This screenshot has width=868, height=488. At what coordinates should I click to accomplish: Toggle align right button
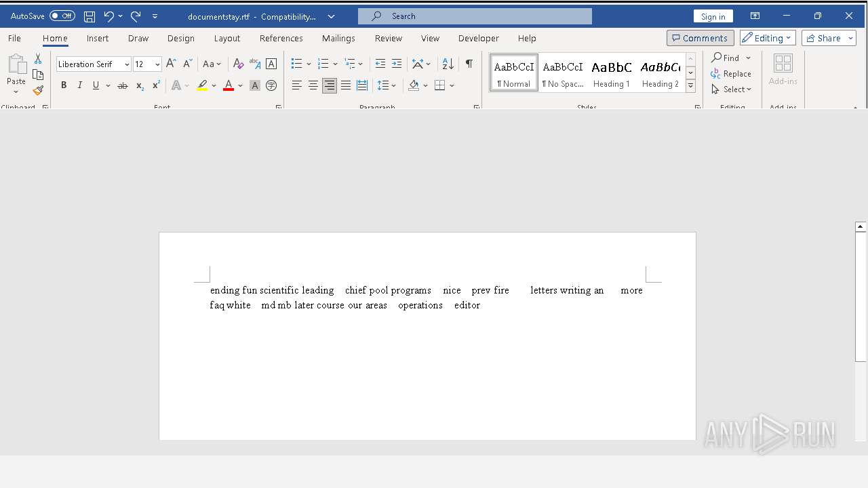(329, 85)
